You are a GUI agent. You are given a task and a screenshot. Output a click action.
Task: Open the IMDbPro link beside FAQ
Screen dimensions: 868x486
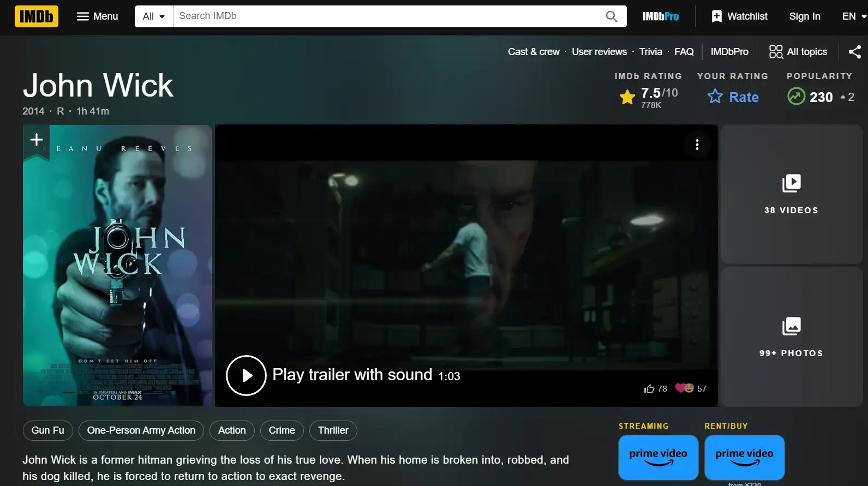coord(729,52)
